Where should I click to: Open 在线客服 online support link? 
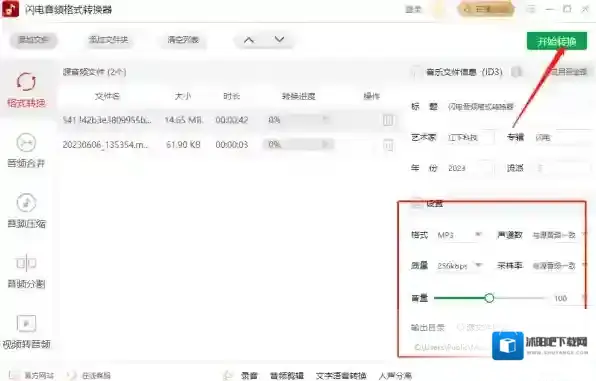click(x=90, y=376)
